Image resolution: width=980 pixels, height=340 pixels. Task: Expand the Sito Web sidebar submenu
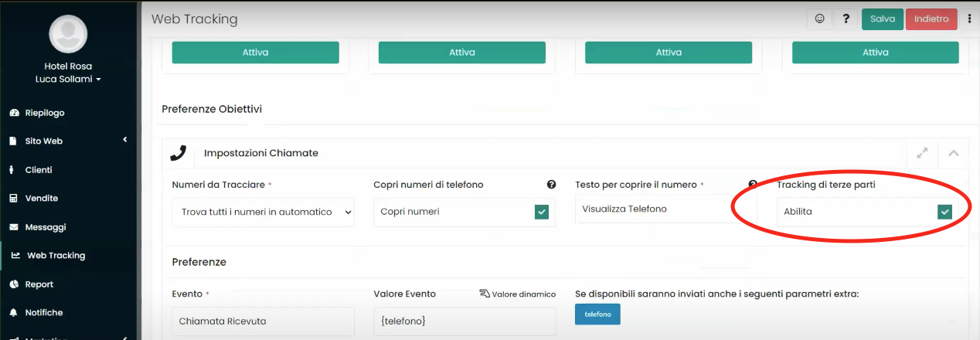(x=124, y=141)
